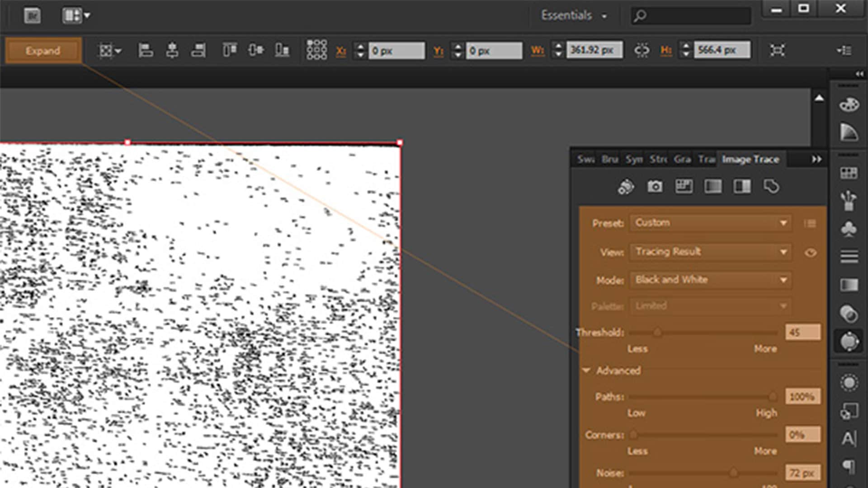Click the High Color camera preset icon
Viewport: 868px width, 488px height.
pyautogui.click(x=655, y=186)
